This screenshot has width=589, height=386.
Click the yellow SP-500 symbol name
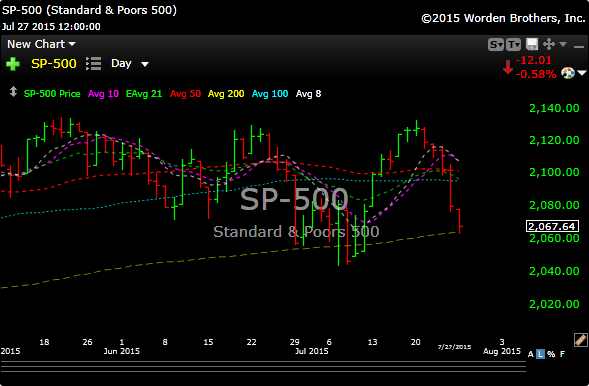(54, 64)
